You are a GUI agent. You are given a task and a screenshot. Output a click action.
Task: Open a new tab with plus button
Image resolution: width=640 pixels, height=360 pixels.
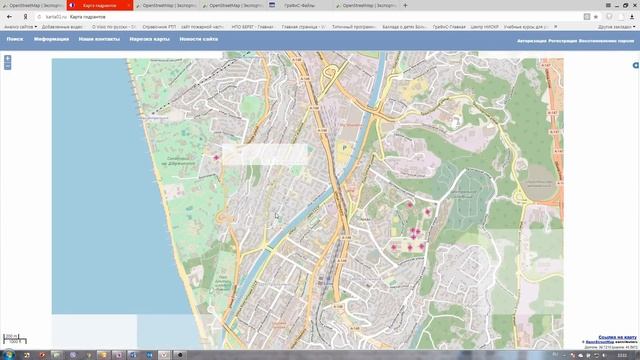(405, 5)
